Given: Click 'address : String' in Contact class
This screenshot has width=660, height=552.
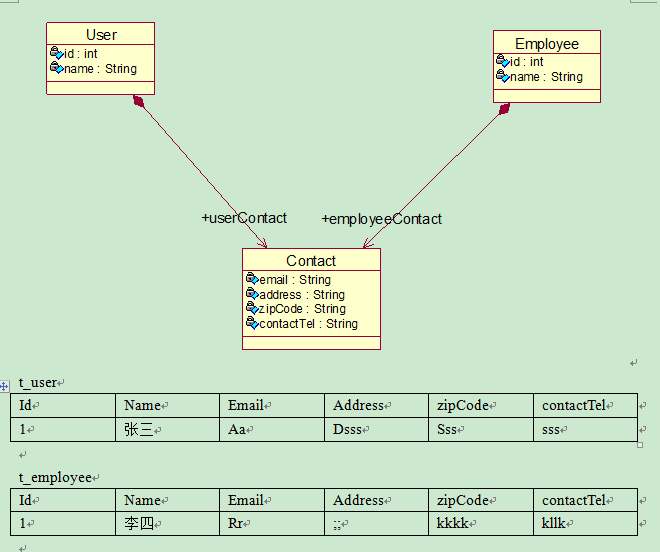Looking at the screenshot, I should (302, 294).
